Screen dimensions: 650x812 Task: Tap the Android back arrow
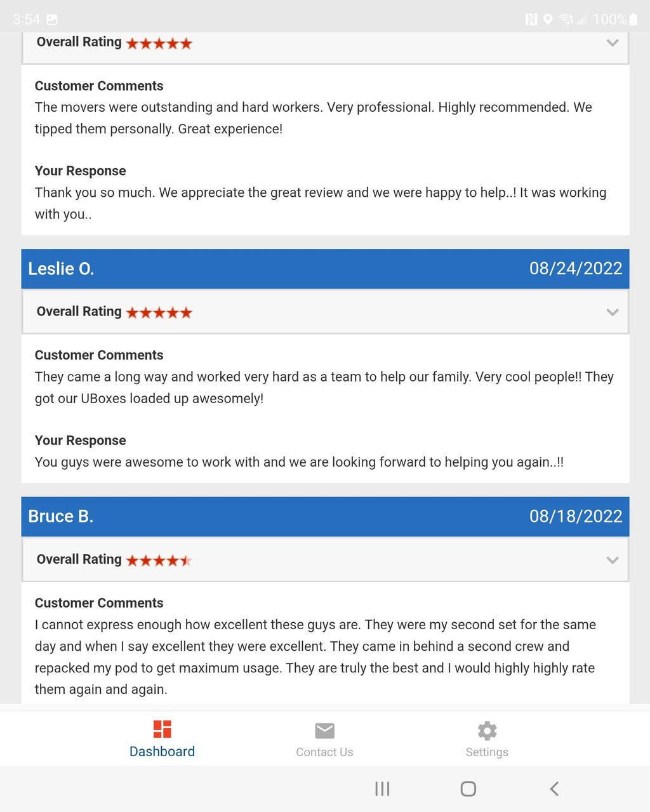[x=554, y=789]
